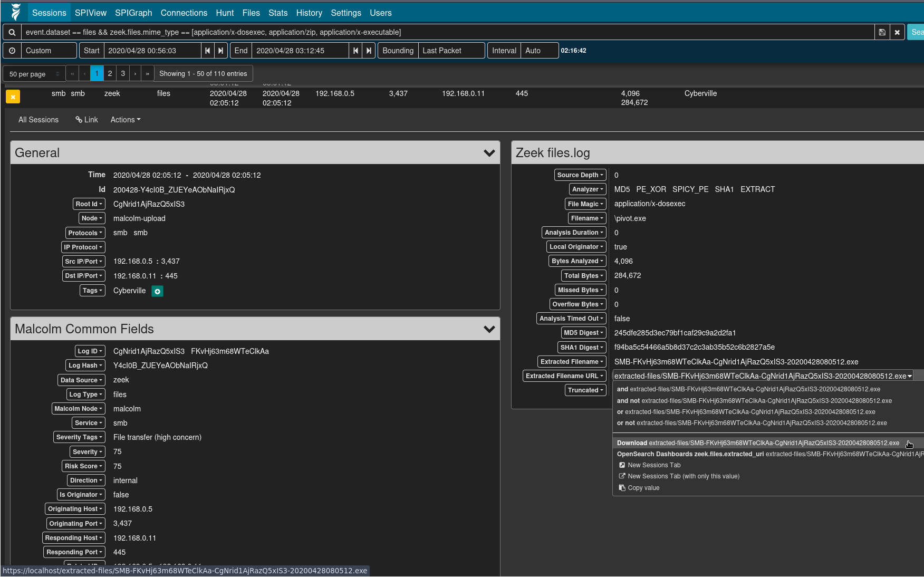This screenshot has width=924, height=577.
Task: Jump Start time to next marker
Action: click(x=221, y=51)
